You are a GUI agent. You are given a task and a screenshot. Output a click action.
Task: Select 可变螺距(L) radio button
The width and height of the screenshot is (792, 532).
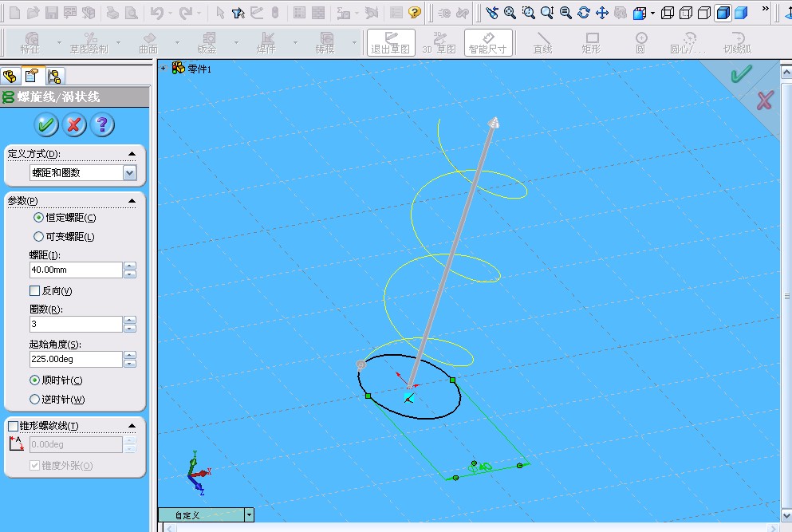tap(38, 236)
